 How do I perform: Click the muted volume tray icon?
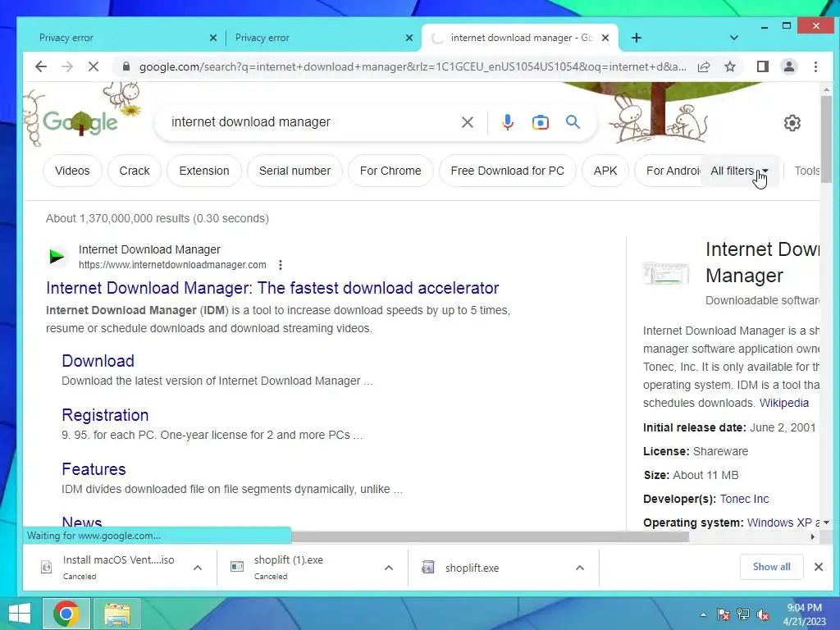(763, 614)
